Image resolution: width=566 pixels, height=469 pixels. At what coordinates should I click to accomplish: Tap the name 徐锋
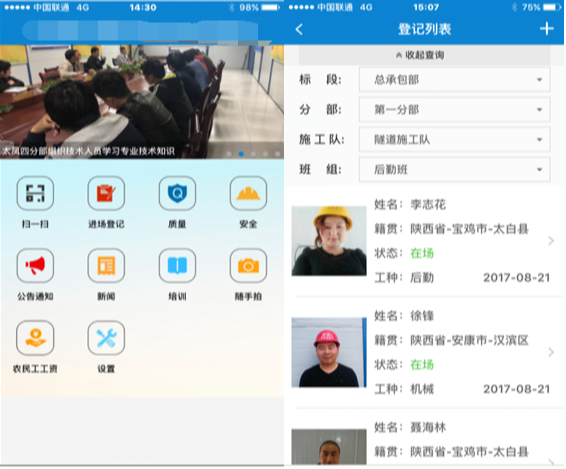pos(422,316)
